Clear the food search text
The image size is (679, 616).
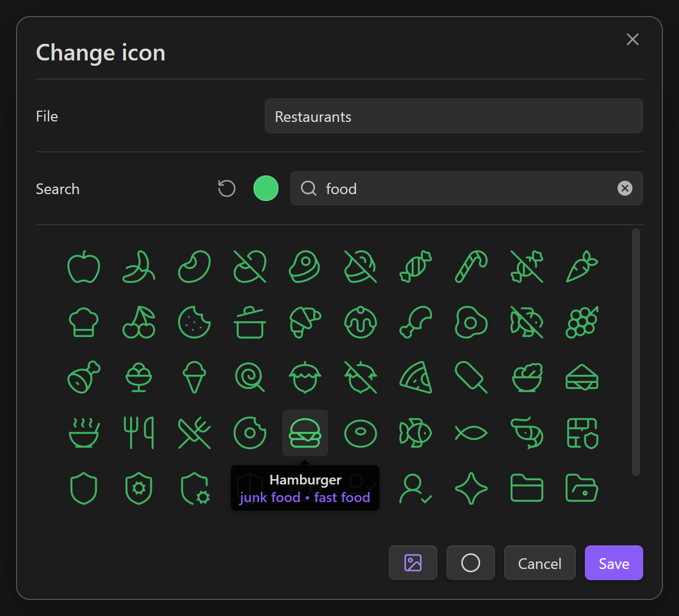[x=625, y=188]
